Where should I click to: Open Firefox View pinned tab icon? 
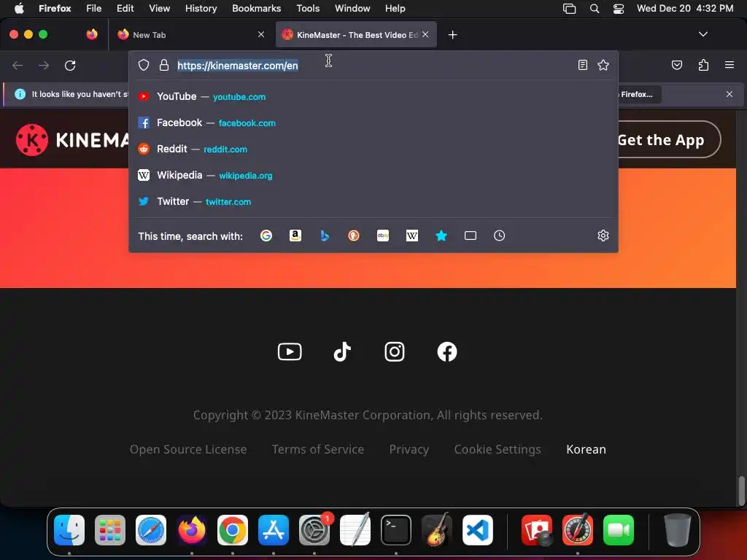[x=91, y=34]
